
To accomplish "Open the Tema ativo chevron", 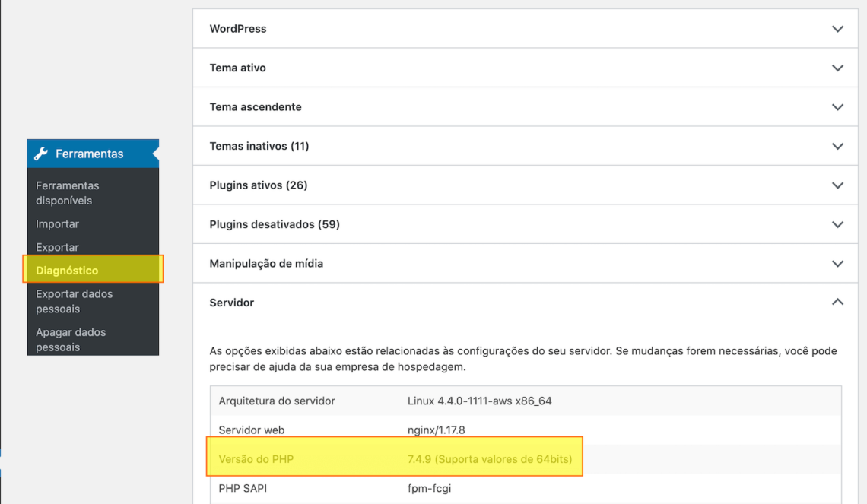I will tap(837, 68).
